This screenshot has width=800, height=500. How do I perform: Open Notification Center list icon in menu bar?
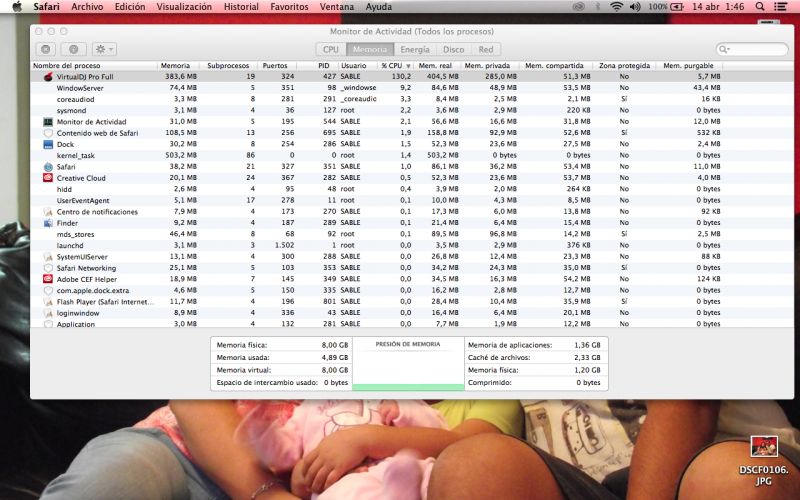click(x=780, y=7)
